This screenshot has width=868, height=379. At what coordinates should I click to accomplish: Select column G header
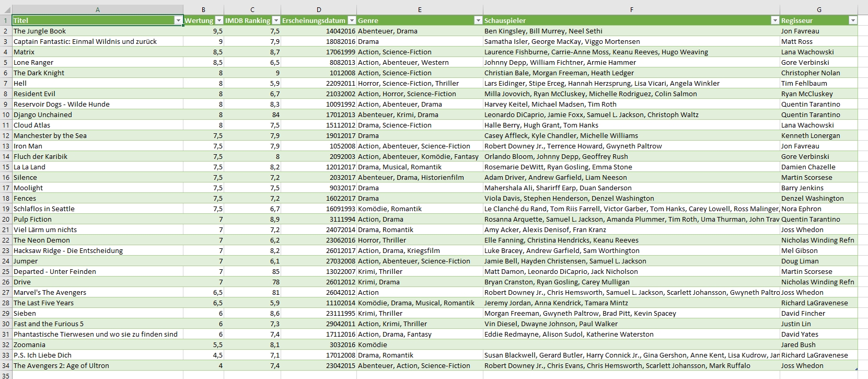[x=819, y=9]
